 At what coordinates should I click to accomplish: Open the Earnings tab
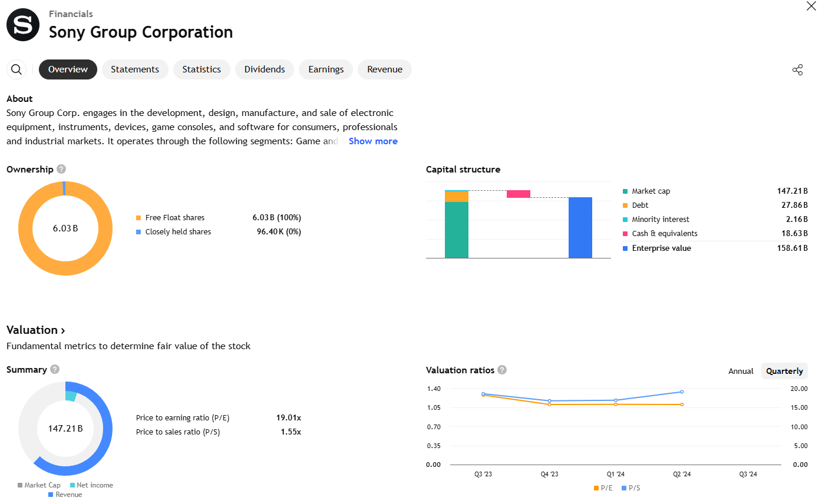[326, 69]
